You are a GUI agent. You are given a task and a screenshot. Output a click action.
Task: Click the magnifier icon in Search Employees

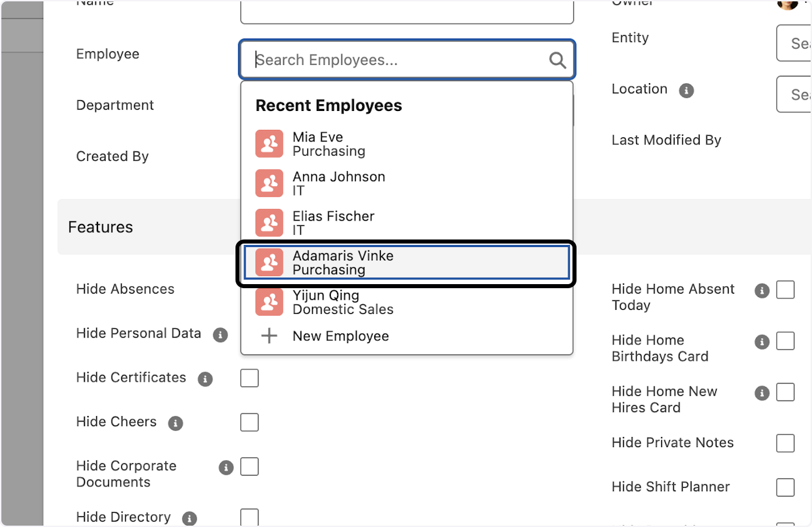[x=557, y=60]
